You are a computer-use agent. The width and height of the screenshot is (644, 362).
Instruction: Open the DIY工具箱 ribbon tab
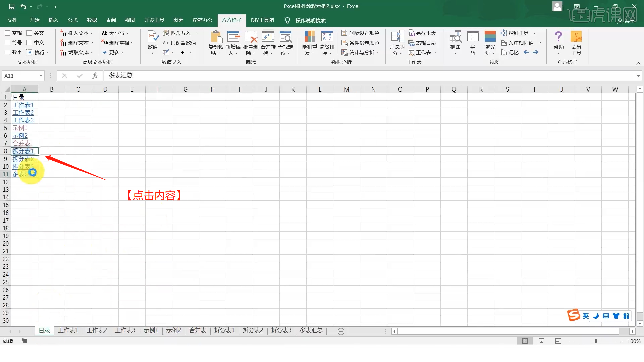pyautogui.click(x=262, y=20)
